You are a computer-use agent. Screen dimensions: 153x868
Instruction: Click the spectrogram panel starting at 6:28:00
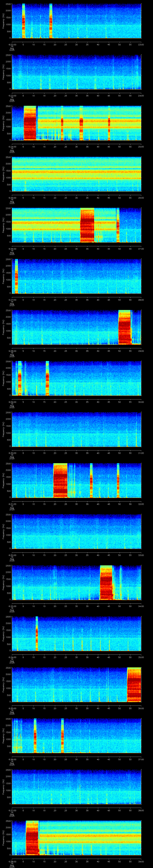click(76, 327)
